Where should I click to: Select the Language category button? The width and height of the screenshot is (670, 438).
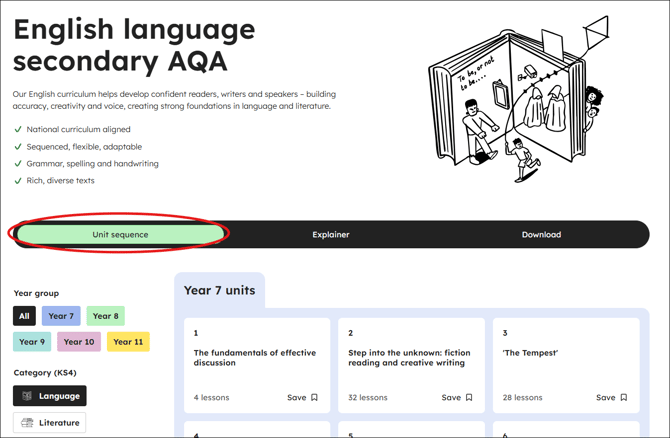(x=50, y=396)
